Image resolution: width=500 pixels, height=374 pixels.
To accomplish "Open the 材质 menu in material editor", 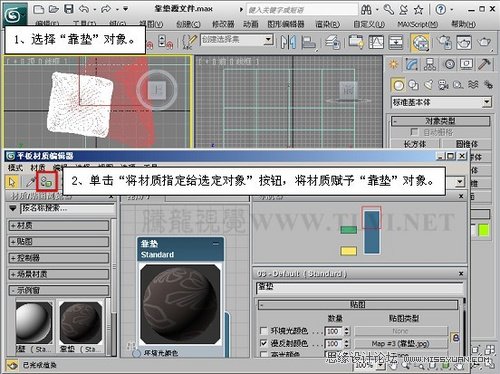I will pyautogui.click(x=38, y=167).
